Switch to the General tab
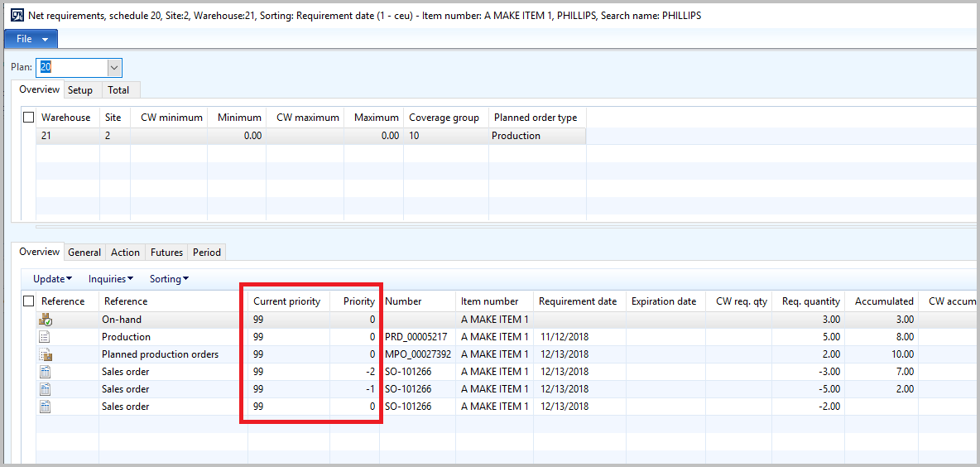The width and height of the screenshot is (980, 467). [x=84, y=252]
